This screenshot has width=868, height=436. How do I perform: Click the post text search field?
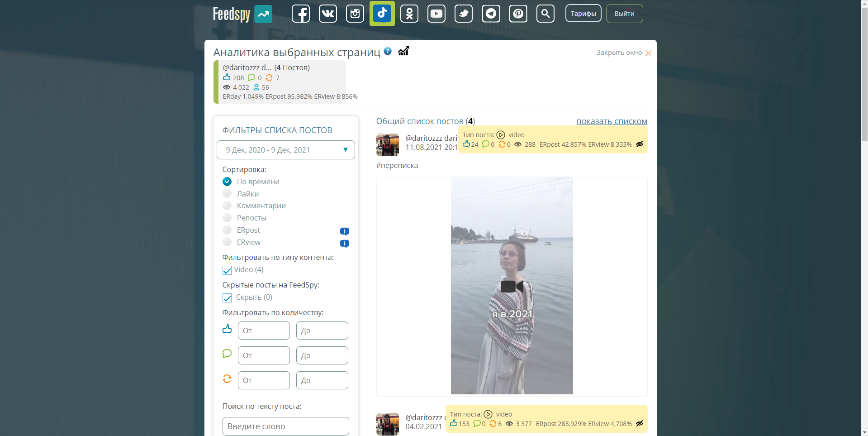pyautogui.click(x=286, y=426)
